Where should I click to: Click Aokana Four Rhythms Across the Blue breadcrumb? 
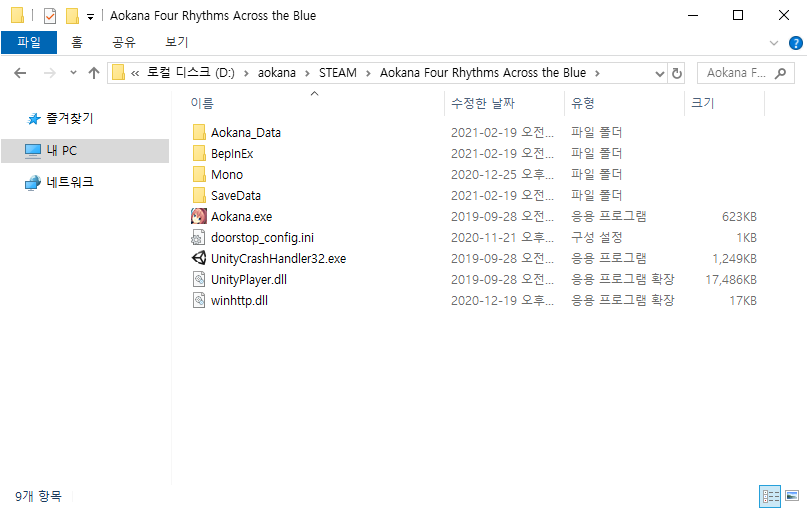pos(483,73)
